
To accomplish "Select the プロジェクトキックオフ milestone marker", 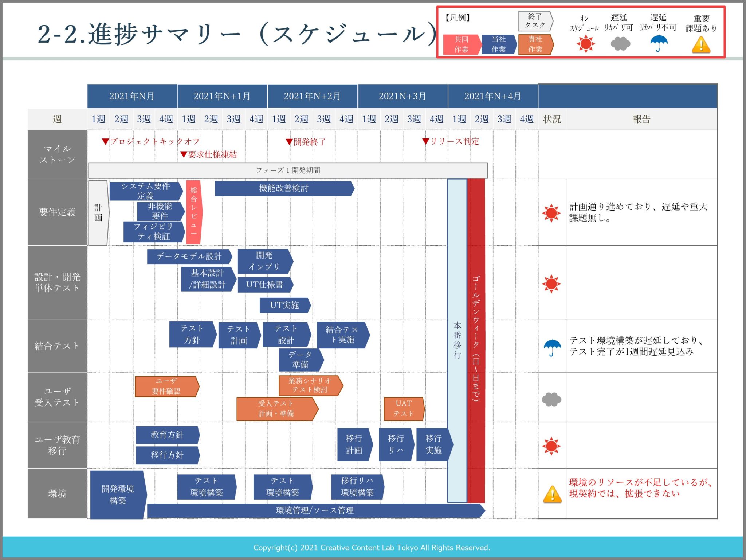I will pyautogui.click(x=105, y=141).
